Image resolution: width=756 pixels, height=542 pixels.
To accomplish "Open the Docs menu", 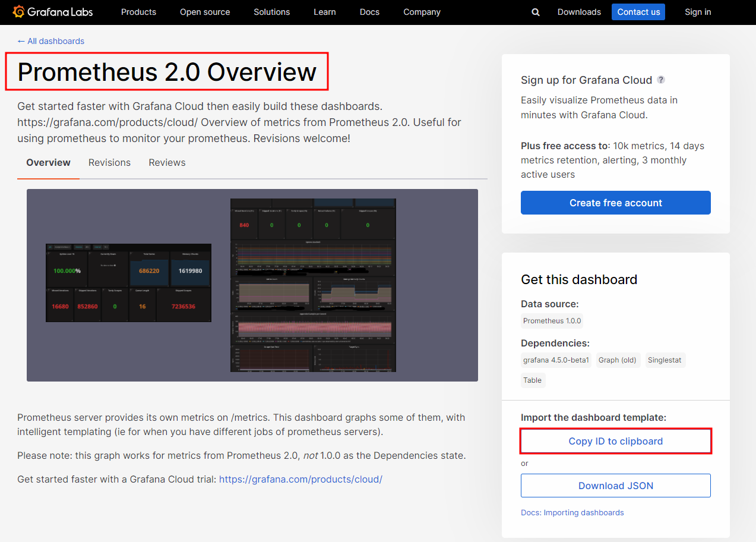I will pos(369,12).
